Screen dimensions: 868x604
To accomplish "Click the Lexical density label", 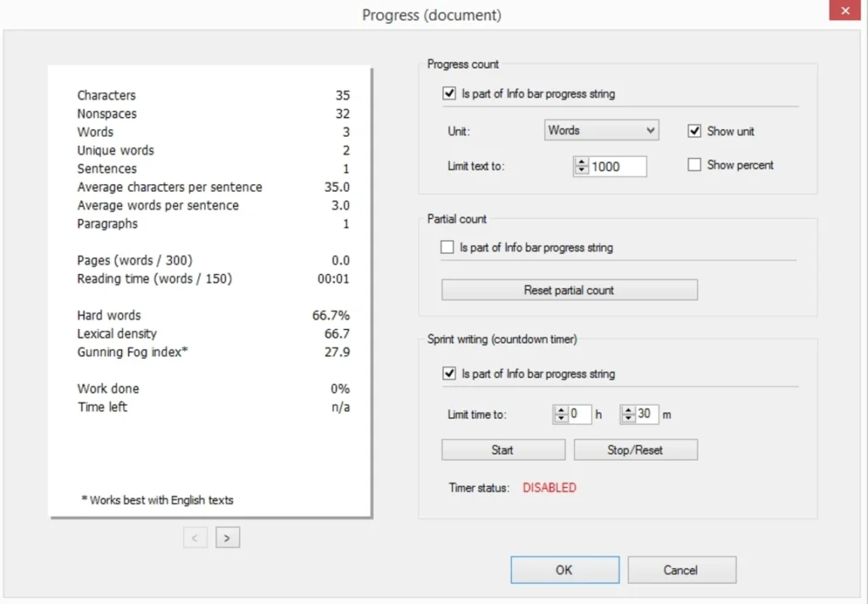I will (117, 333).
